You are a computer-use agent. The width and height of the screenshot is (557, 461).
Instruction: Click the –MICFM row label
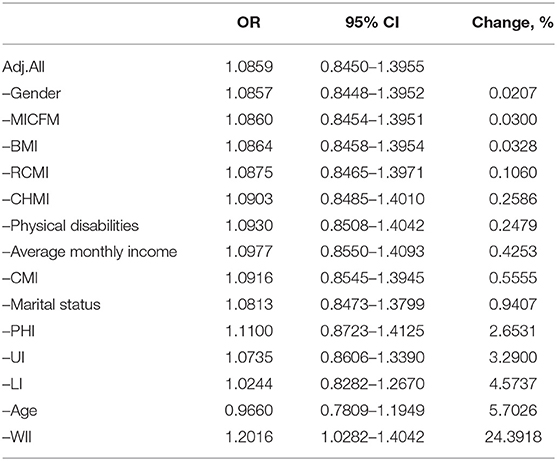[x=31, y=120]
